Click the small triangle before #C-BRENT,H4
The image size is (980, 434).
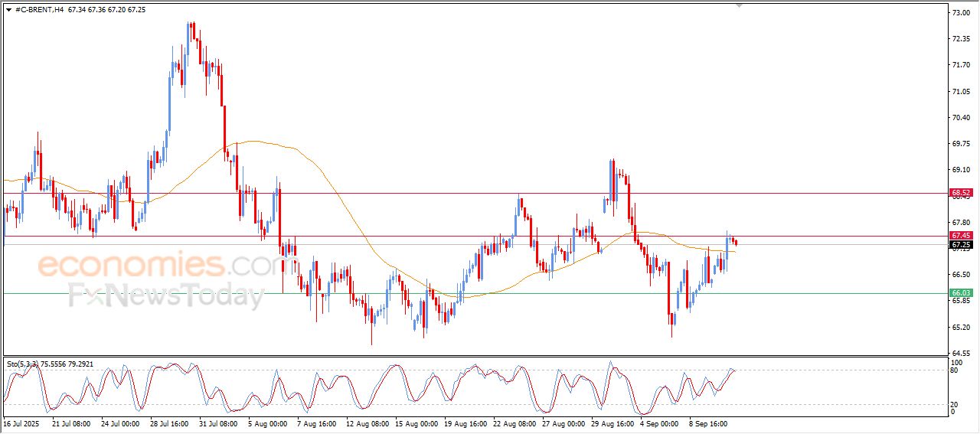(8, 10)
